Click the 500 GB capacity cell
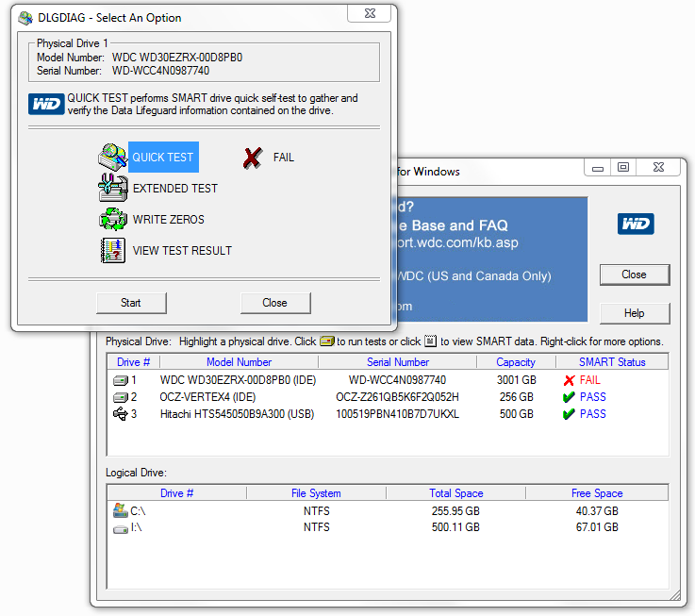The height and width of the screenshot is (616, 695). (517, 414)
